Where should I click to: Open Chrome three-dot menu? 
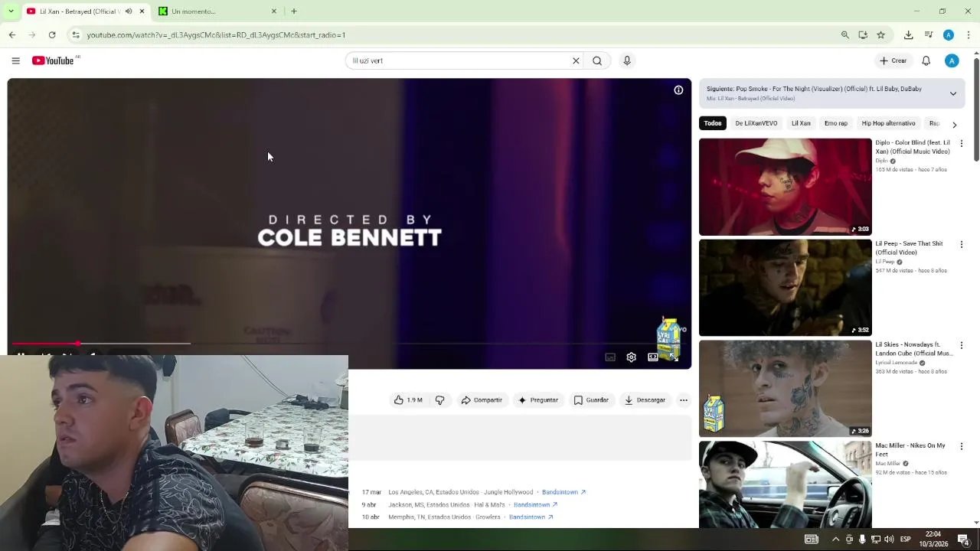click(969, 34)
